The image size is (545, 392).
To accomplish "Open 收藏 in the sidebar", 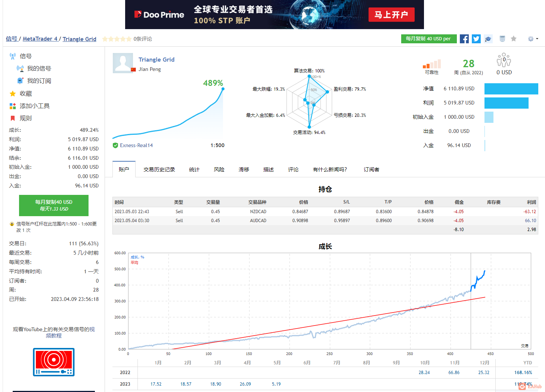I will click(x=26, y=94).
